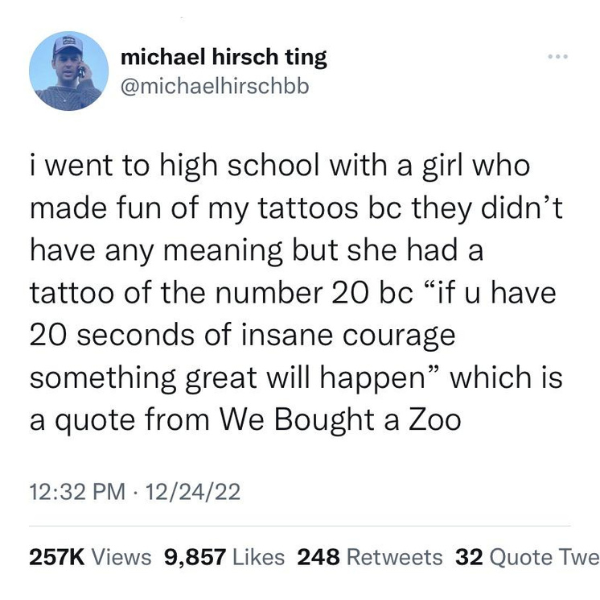600x600 pixels.
Task: Click the line '20 seconds of insane courage'
Action: (x=243, y=335)
